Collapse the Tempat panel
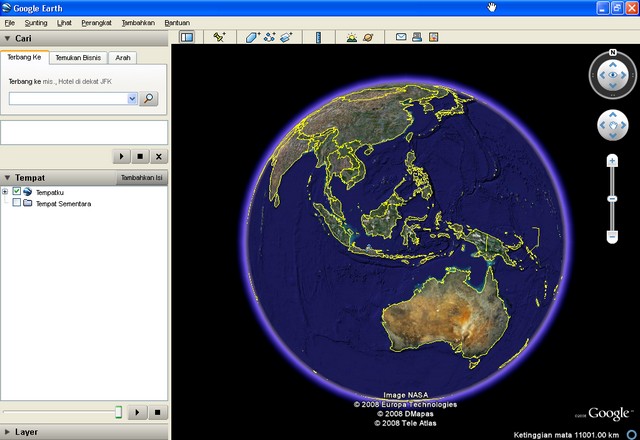 (7, 178)
